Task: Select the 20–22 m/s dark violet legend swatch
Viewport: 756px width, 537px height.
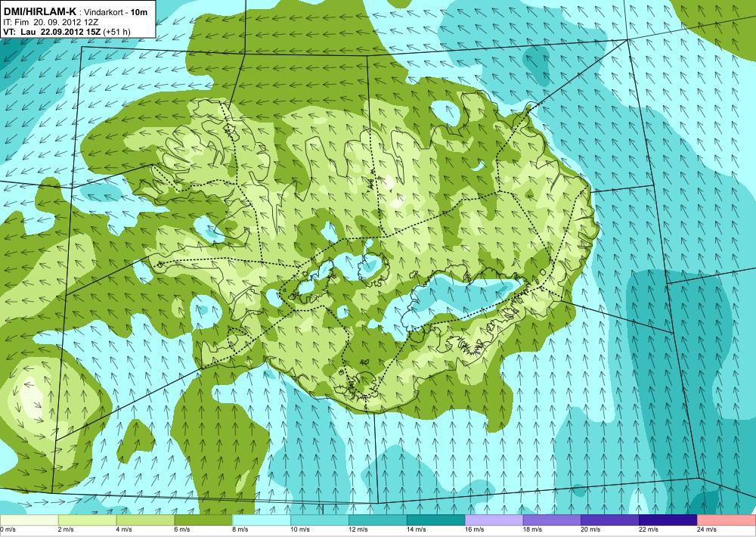Action: point(610,520)
